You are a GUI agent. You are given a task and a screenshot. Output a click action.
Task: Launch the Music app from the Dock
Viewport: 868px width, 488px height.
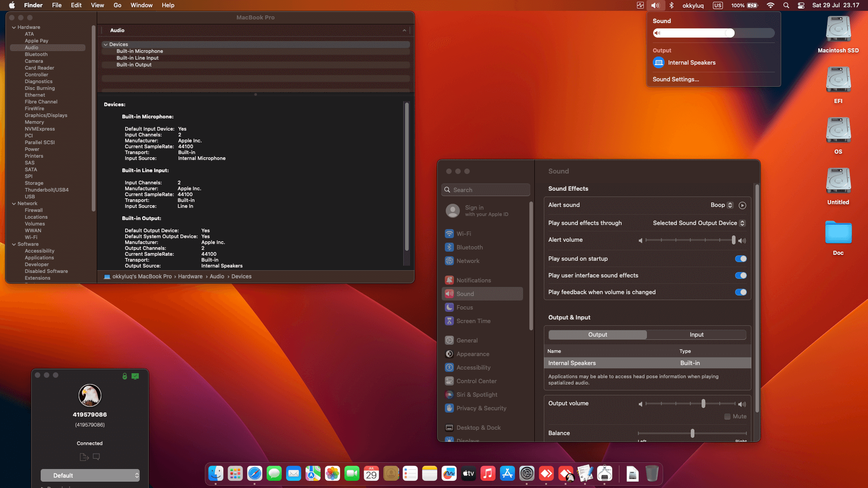coord(488,474)
